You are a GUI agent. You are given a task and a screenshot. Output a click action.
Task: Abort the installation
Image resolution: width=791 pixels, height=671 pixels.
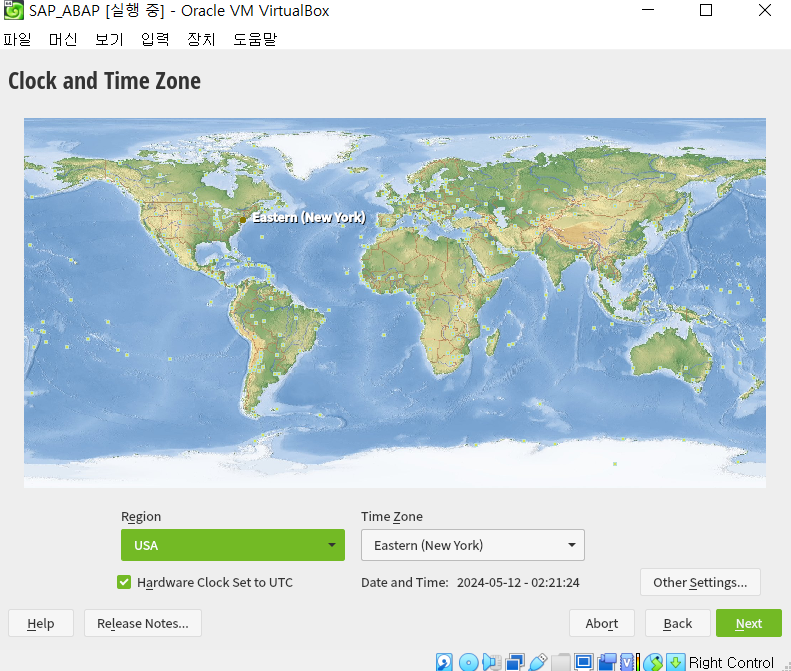click(602, 623)
